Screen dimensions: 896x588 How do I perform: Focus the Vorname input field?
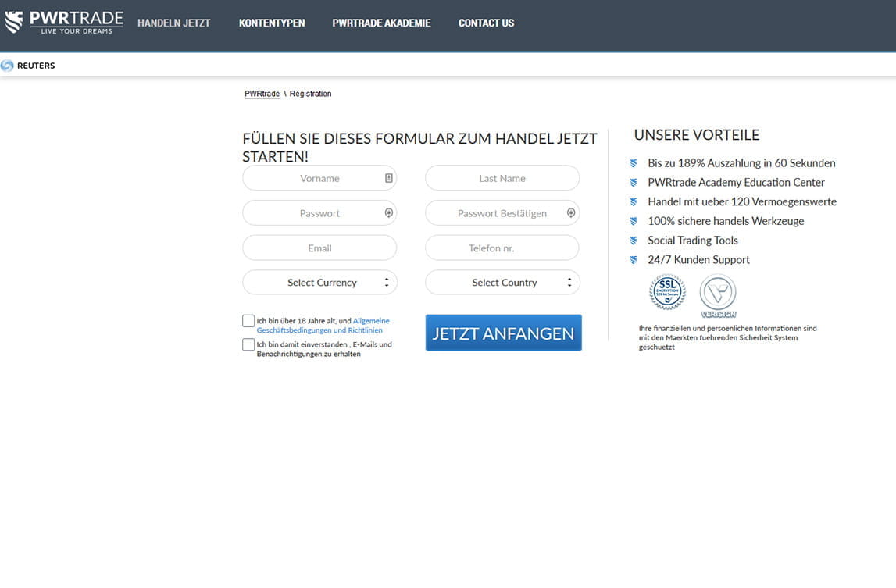319,178
